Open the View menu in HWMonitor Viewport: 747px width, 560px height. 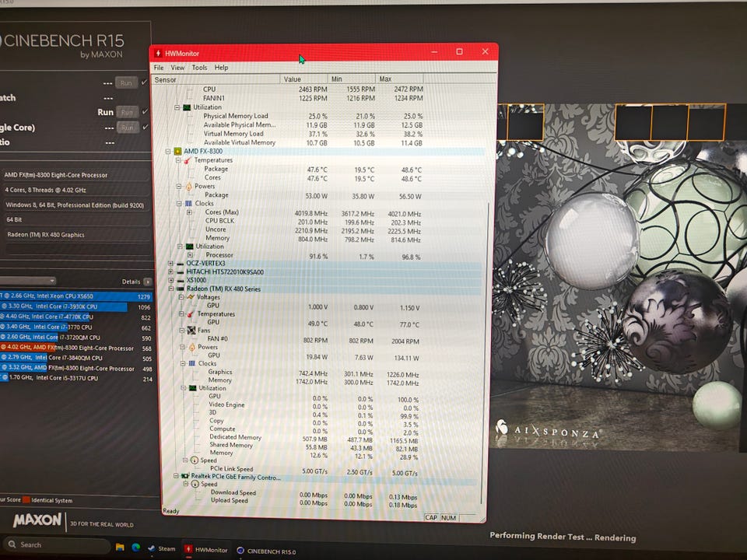tap(178, 68)
